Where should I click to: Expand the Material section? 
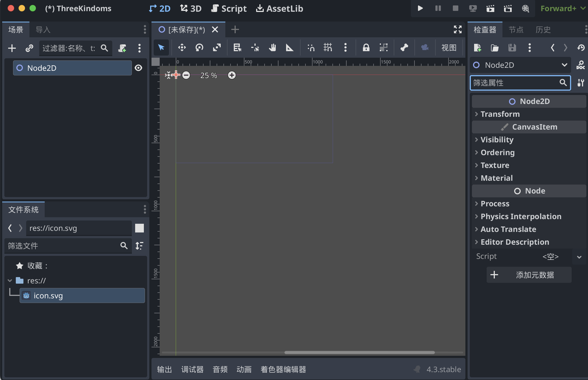coord(529,178)
